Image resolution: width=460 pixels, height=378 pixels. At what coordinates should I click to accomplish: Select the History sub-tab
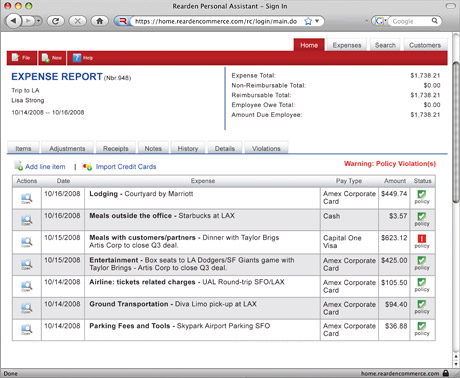pos(188,148)
